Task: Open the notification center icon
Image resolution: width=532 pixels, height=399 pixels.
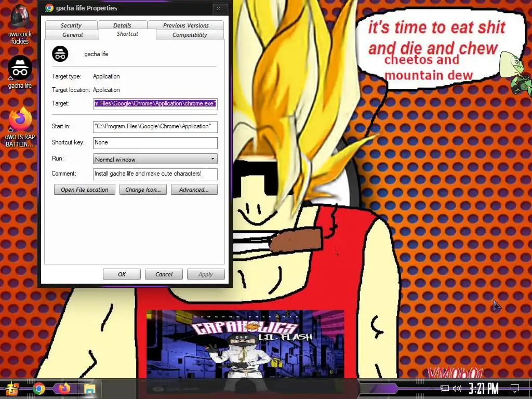Action: [x=515, y=389]
